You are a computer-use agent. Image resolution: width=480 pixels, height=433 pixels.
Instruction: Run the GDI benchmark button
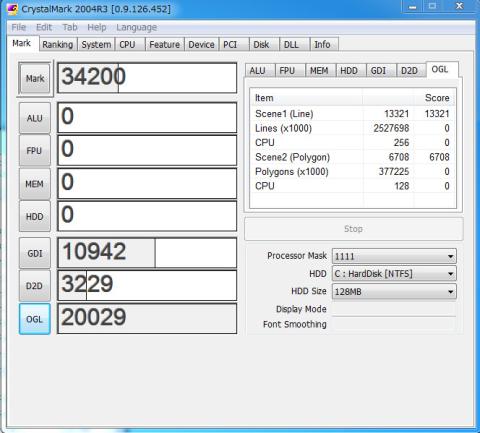(35, 253)
